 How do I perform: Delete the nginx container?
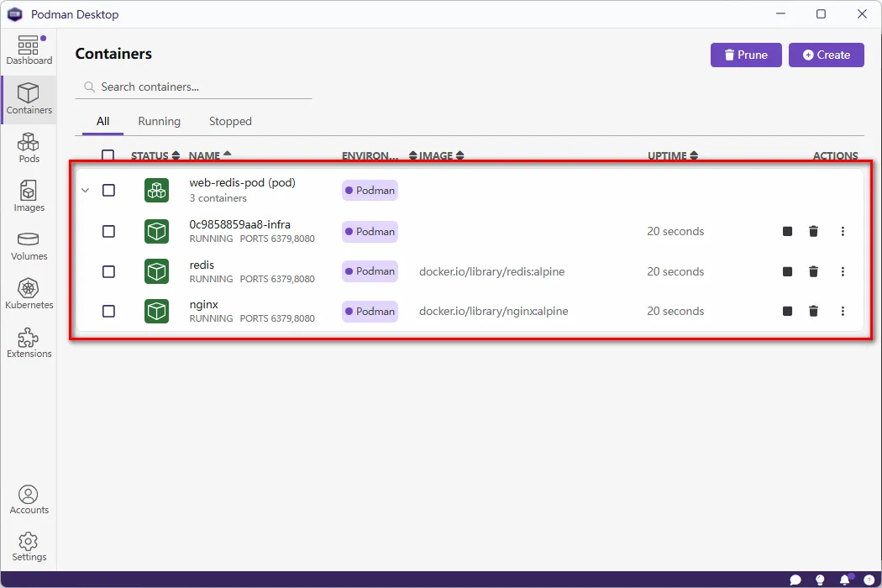tap(813, 311)
